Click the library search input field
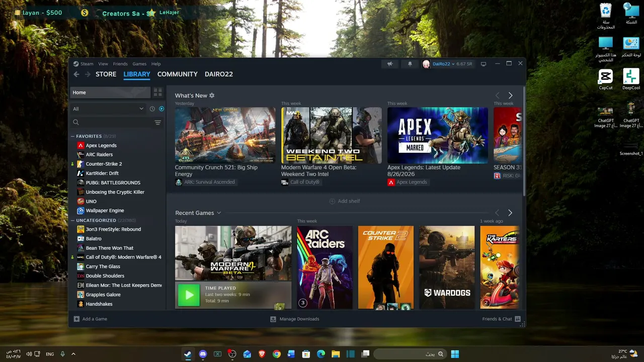Screen dimensions: 644x362 pyautogui.click(x=116, y=122)
